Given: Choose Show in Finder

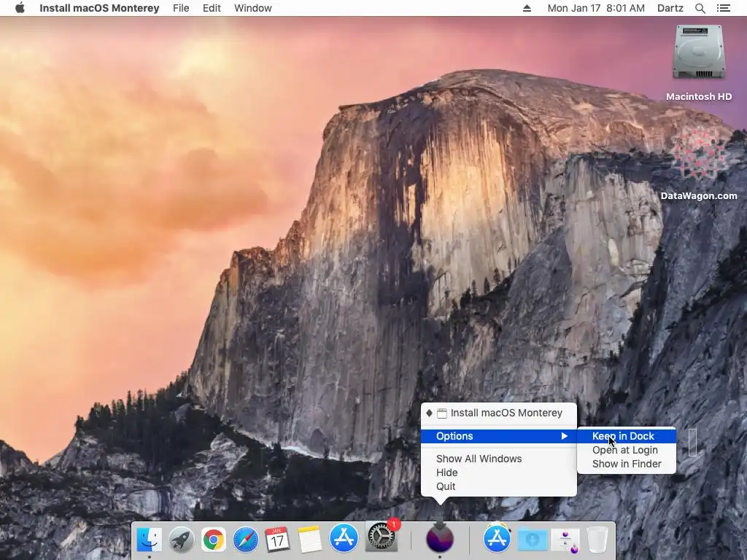Looking at the screenshot, I should pyautogui.click(x=627, y=464).
